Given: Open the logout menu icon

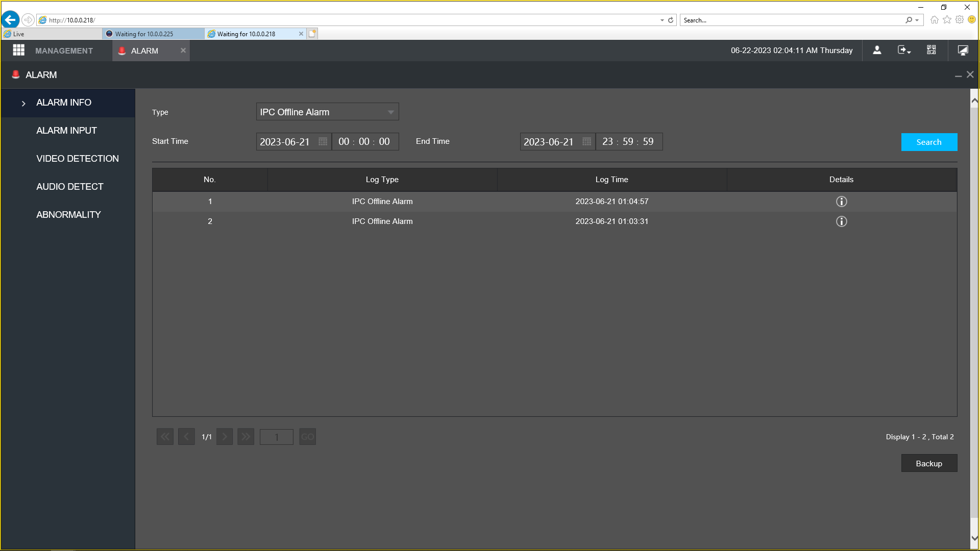Looking at the screenshot, I should coord(904,50).
